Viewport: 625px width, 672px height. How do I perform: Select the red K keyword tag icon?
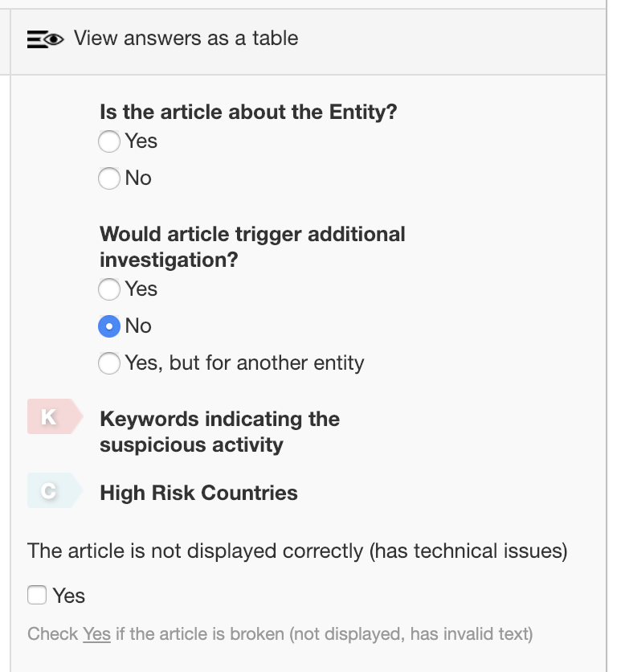point(55,416)
